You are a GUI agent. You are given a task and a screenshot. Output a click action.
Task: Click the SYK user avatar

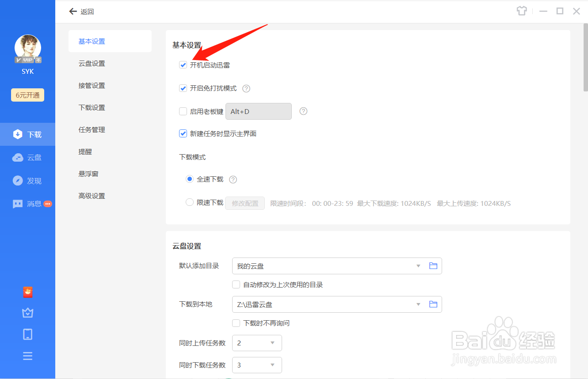(28, 48)
